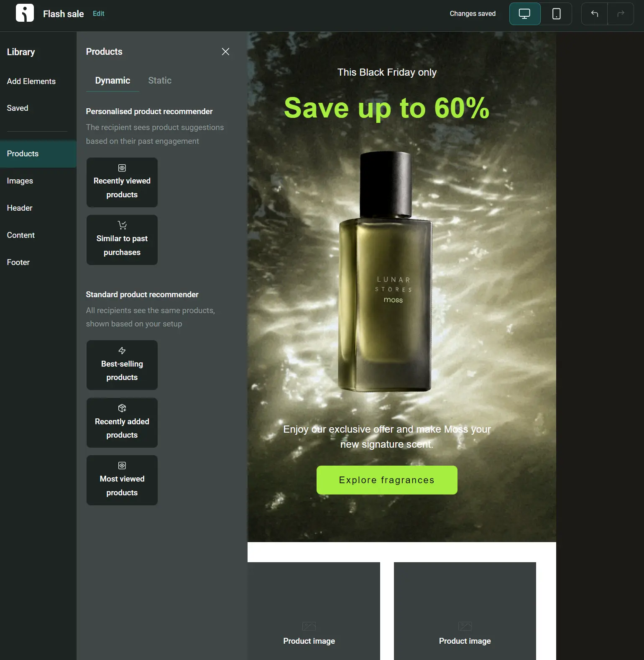Click the Edit link beside Flash sale
Viewport: 644px width, 660px height.
[x=99, y=14]
